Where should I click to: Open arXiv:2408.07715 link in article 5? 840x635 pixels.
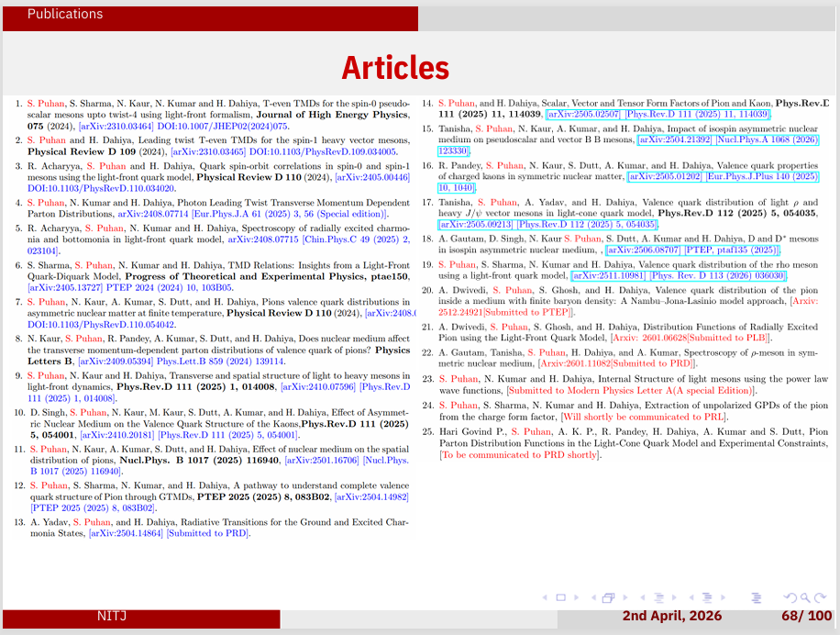(263, 239)
